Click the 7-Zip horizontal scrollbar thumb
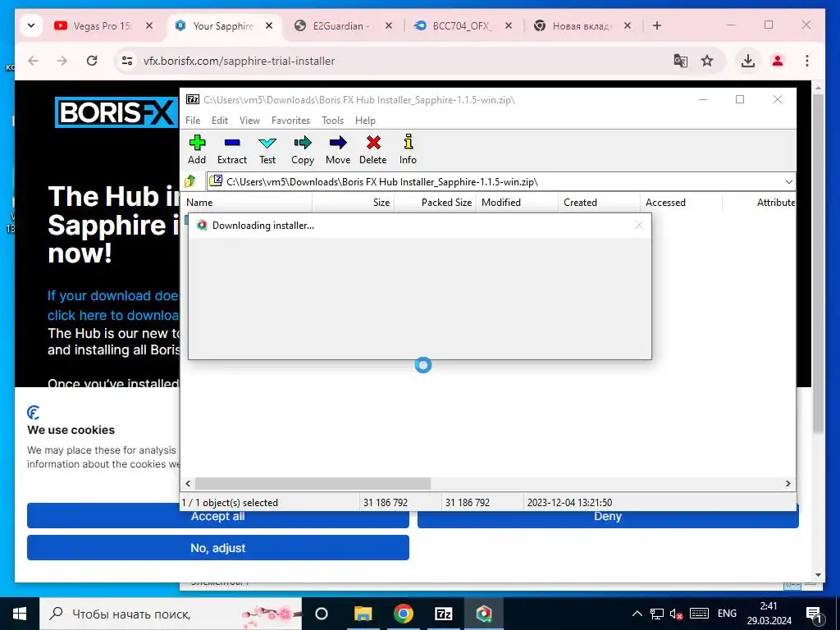This screenshot has width=840, height=630. (x=313, y=483)
